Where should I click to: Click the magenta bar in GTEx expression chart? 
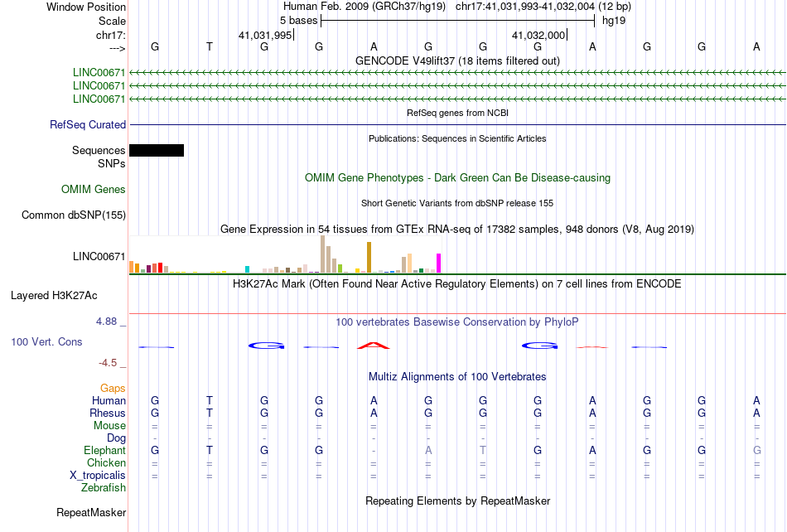click(439, 264)
